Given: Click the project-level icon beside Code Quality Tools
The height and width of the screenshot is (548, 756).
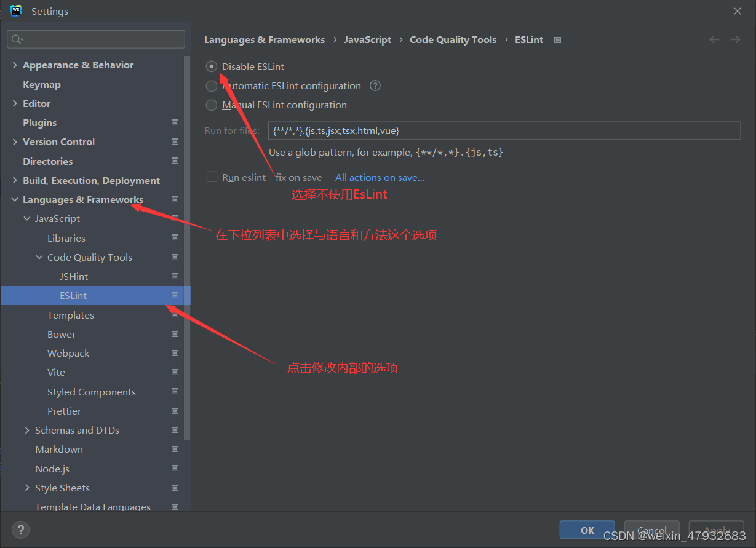Looking at the screenshot, I should coord(175,257).
